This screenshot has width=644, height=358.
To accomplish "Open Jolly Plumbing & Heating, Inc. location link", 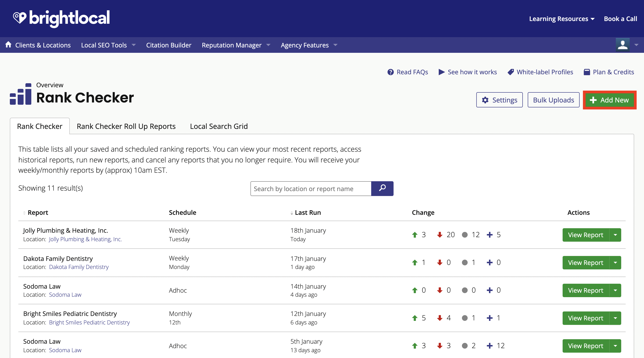I will coord(85,239).
